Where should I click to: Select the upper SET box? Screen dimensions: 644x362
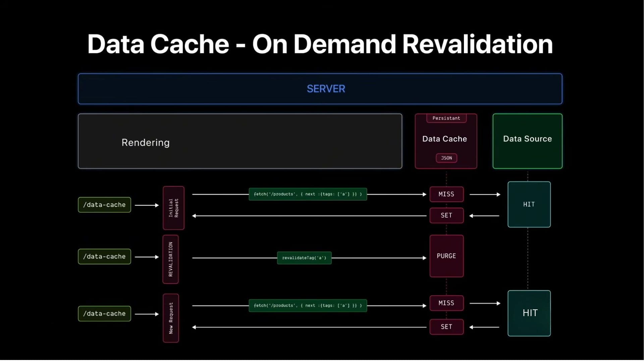click(x=446, y=215)
